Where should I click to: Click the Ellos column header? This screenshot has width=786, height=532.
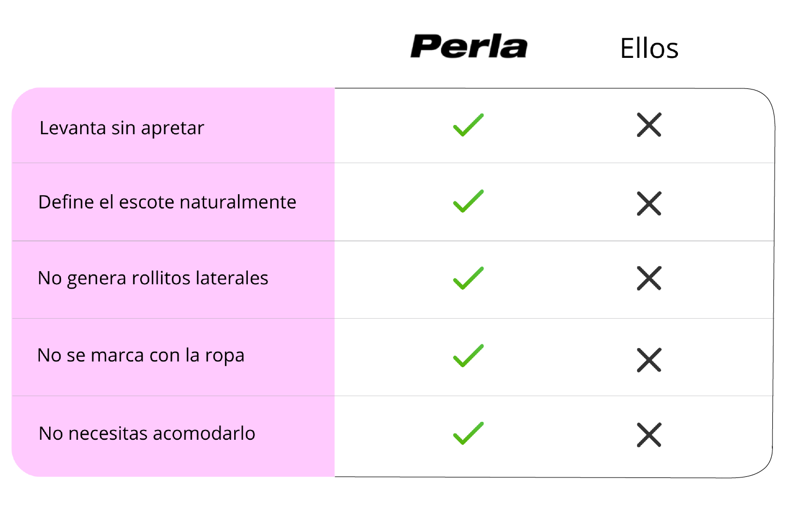(649, 49)
